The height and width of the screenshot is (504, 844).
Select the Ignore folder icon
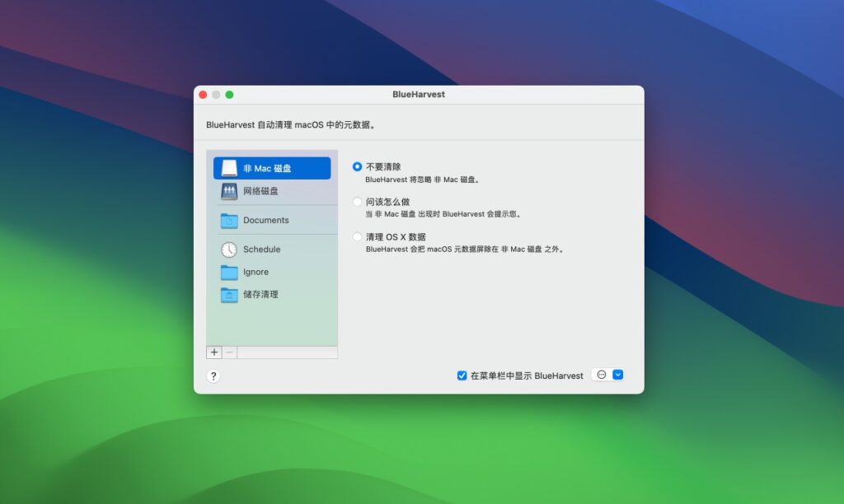coord(229,272)
